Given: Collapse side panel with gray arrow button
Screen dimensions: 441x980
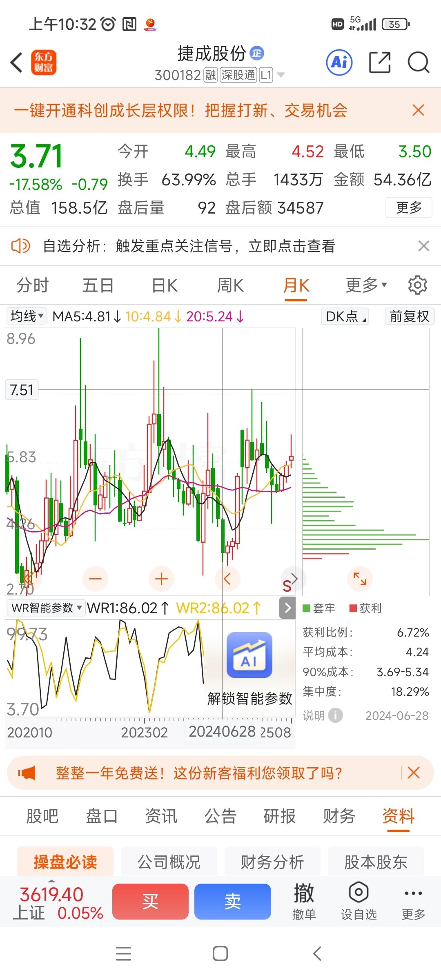Looking at the screenshot, I should pyautogui.click(x=287, y=608).
